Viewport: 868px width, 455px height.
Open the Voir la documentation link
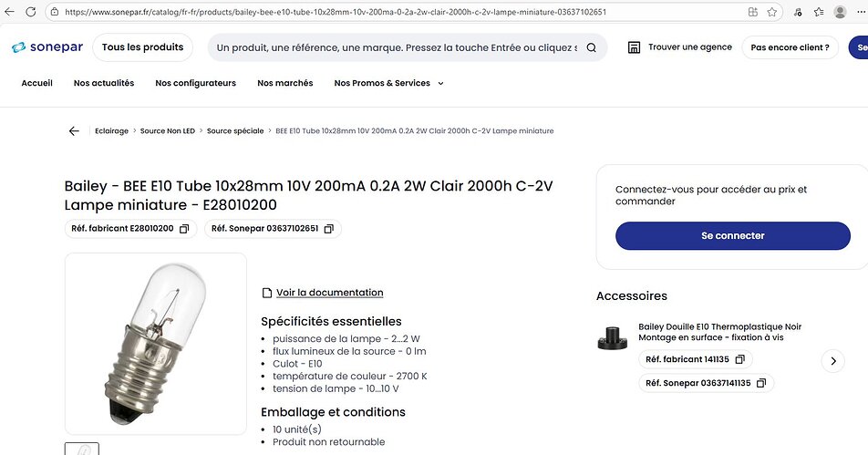coord(329,293)
